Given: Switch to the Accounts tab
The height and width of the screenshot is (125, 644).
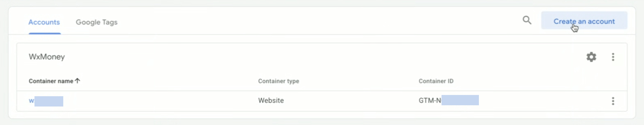Looking at the screenshot, I should [x=44, y=22].
